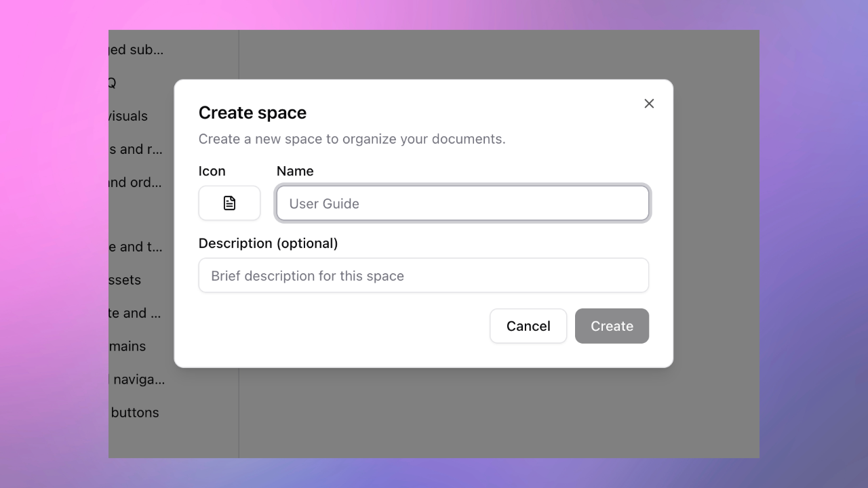Click the 'Create space' dialog heading
The height and width of the screenshot is (488, 868).
point(252,113)
